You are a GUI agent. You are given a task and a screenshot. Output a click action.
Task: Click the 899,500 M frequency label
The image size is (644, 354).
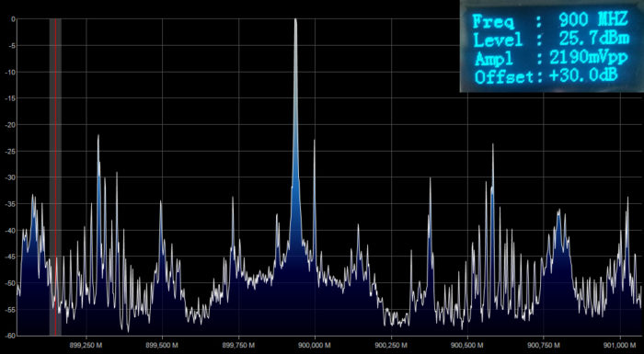coord(162,345)
